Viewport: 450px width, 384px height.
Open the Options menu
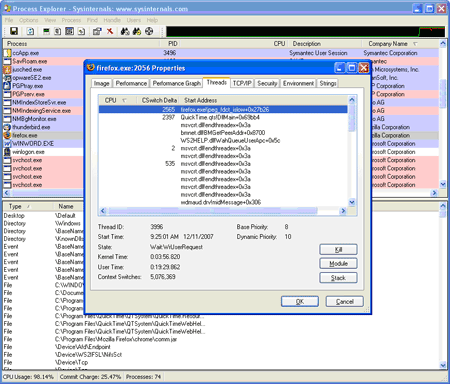(x=28, y=20)
